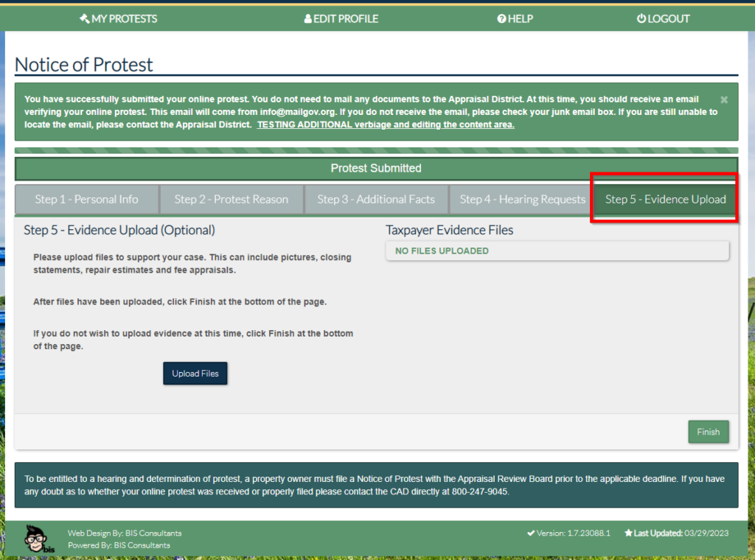
Task: Select the Step 4 - Hearing Requests tab
Action: click(522, 199)
